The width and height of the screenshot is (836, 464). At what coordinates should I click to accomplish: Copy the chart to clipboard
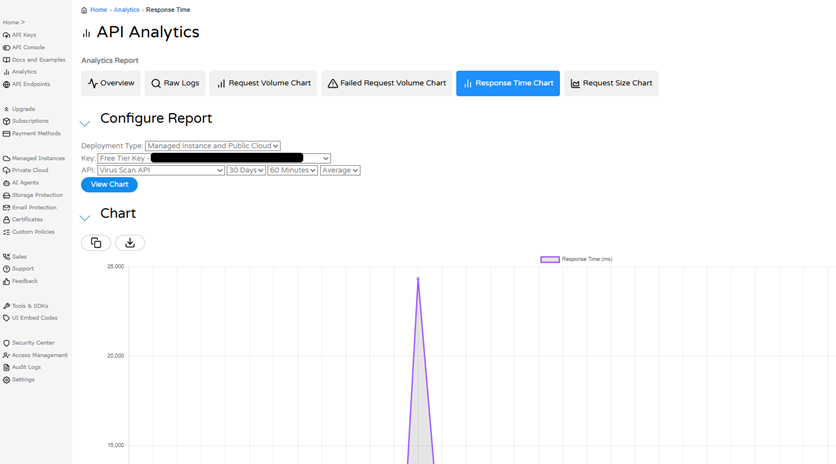[96, 243]
